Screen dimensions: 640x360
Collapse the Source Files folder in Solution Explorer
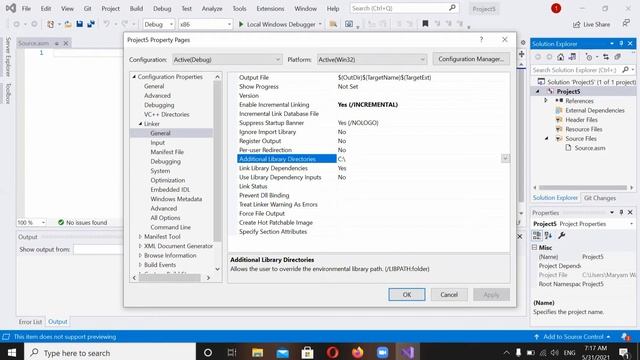[547, 138]
